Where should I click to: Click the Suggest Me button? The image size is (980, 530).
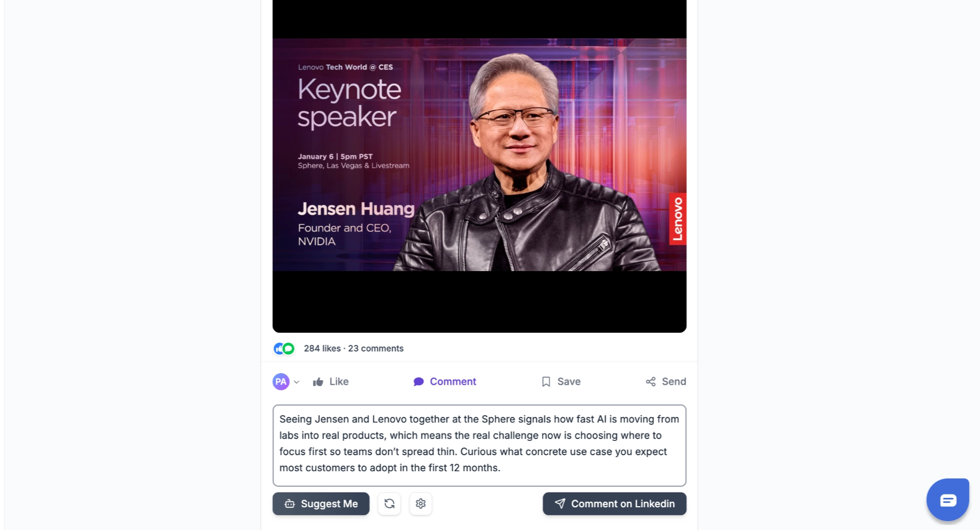pos(321,503)
